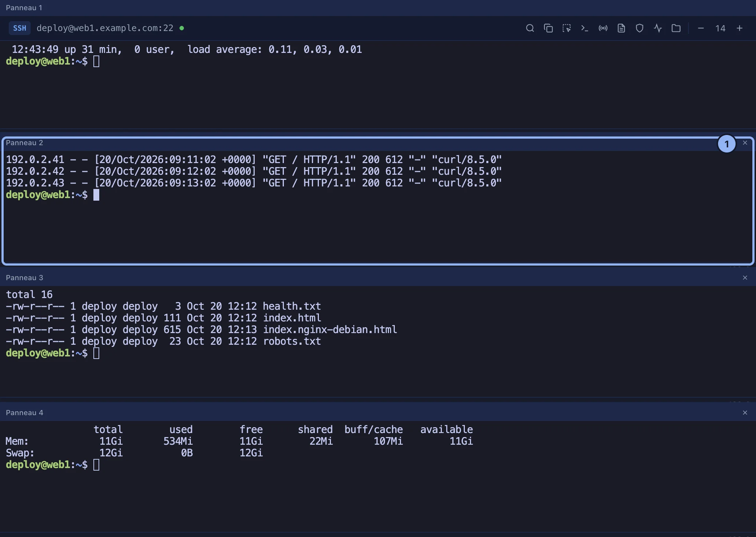
Task: Click the index.html file name
Action: tap(292, 318)
